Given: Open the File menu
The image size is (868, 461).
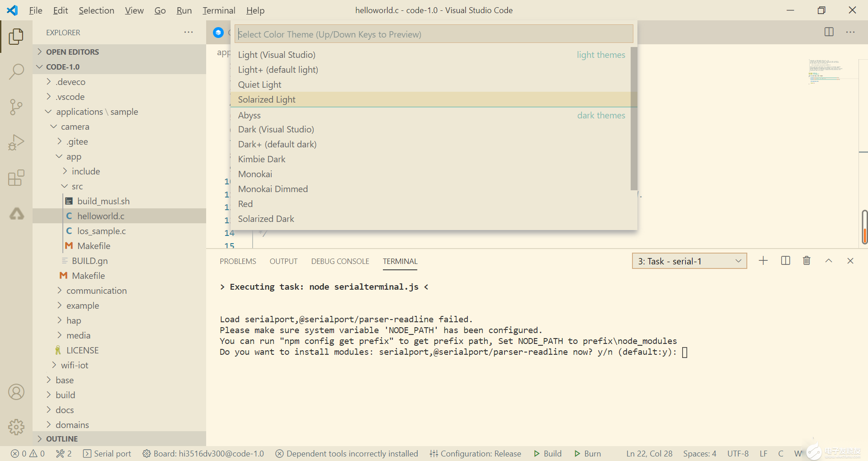Looking at the screenshot, I should pyautogui.click(x=35, y=10).
